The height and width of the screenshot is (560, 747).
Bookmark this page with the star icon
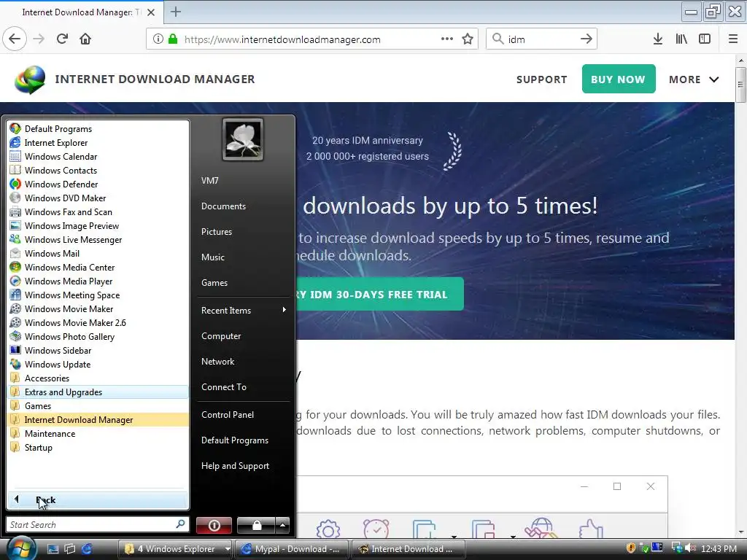468,39
